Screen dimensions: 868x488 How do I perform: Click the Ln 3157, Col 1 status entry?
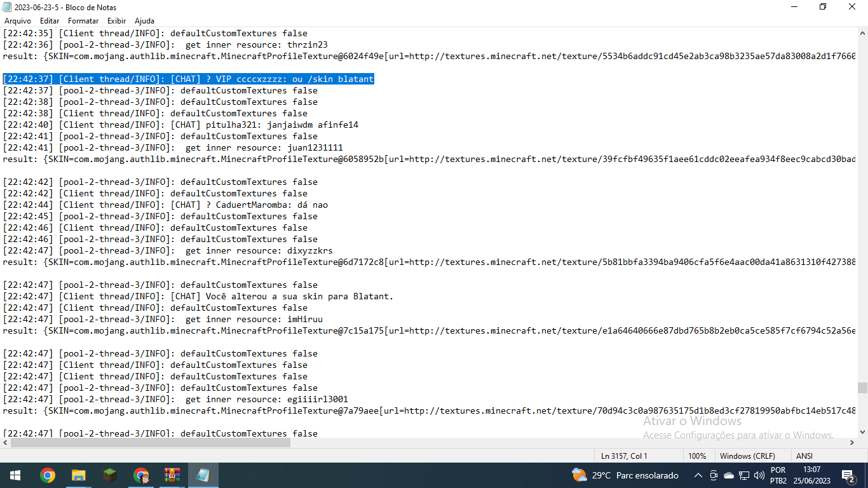[624, 456]
